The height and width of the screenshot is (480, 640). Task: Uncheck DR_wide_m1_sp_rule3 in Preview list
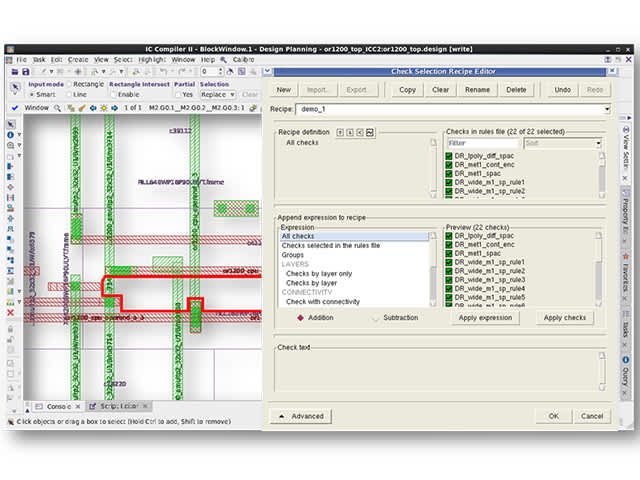click(x=449, y=280)
